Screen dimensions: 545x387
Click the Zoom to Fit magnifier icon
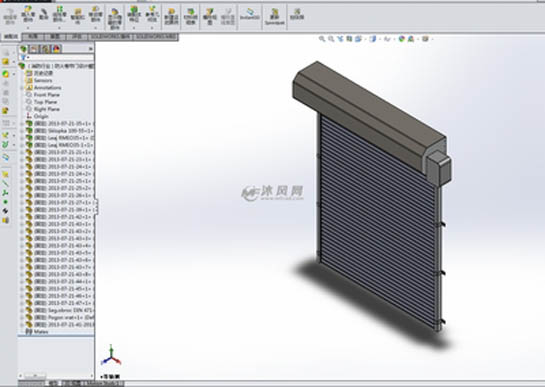pyautogui.click(x=322, y=39)
